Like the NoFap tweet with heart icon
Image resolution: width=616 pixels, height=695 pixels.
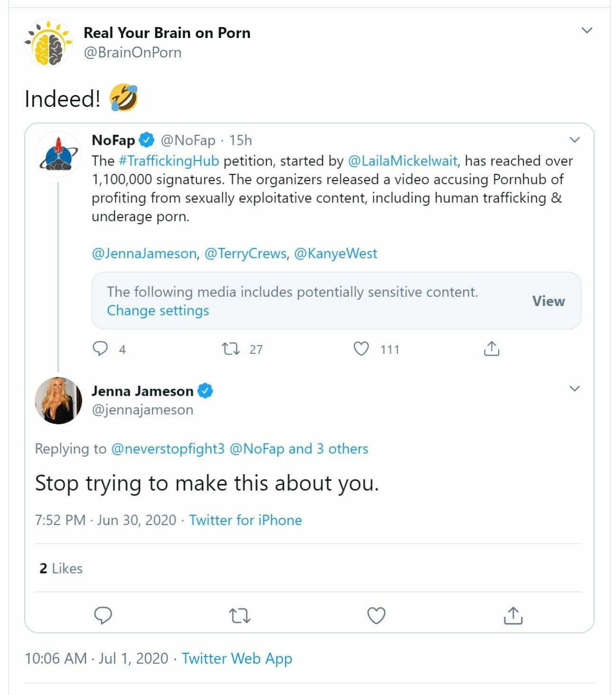(361, 349)
